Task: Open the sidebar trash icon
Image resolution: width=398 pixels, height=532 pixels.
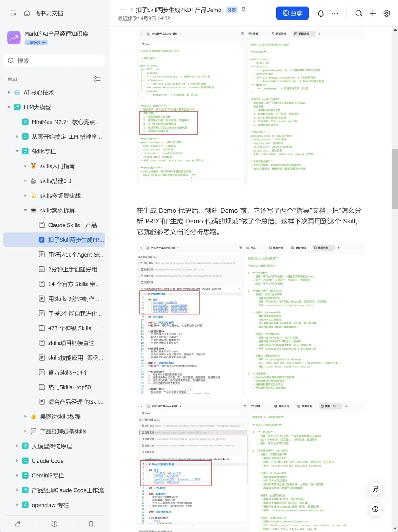Action: pos(91,524)
